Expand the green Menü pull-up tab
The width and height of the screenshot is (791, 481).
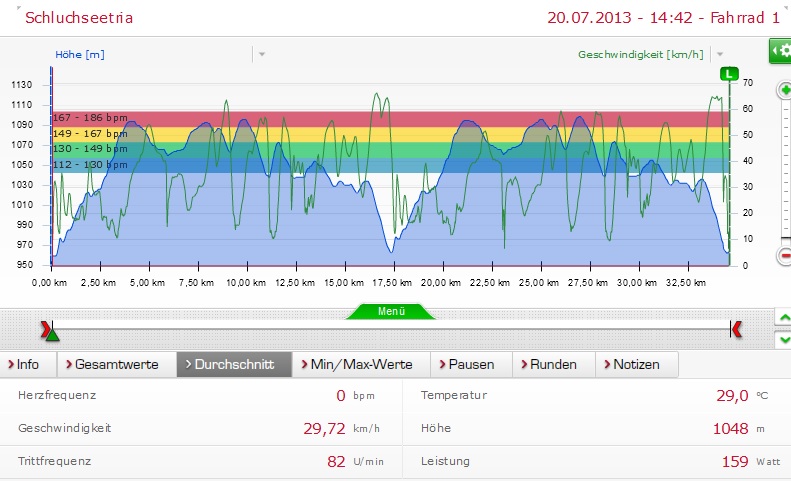(x=391, y=311)
